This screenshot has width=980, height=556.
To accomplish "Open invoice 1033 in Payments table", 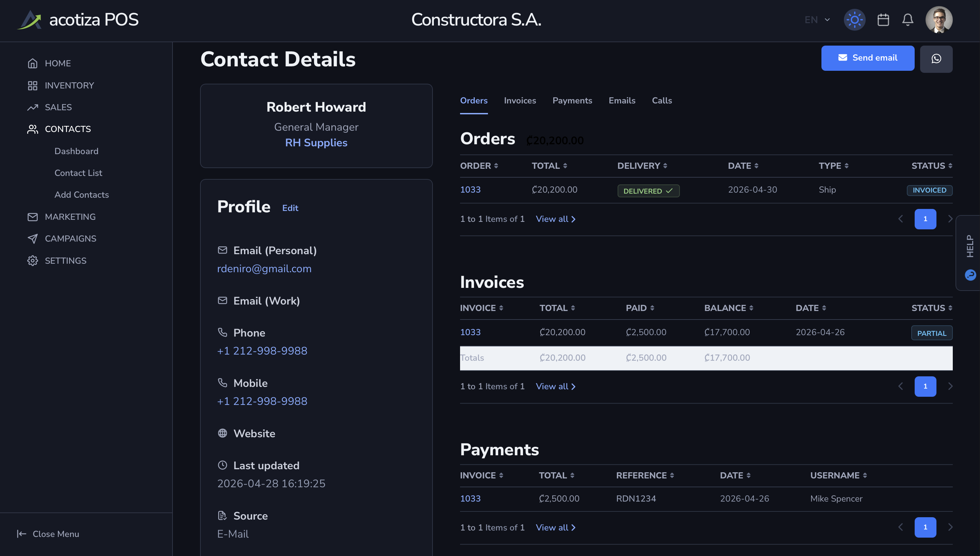I will coord(470,499).
